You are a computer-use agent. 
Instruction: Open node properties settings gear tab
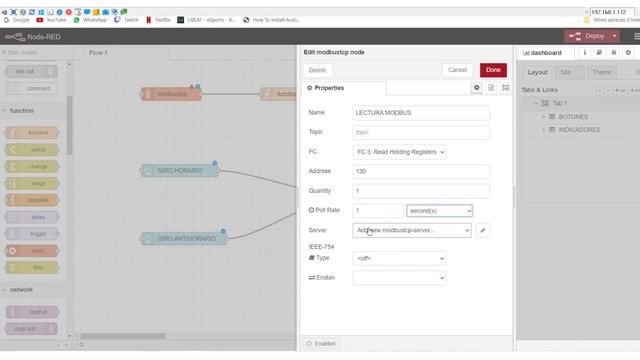pos(476,88)
